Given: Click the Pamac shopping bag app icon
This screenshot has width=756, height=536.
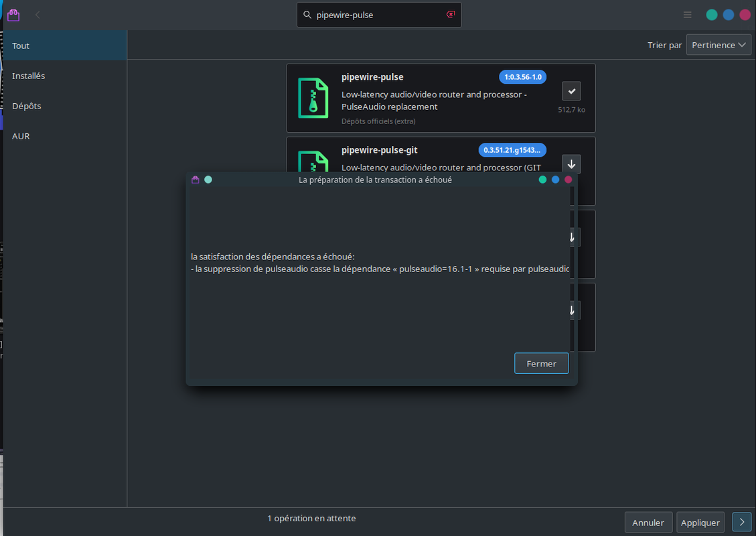Looking at the screenshot, I should click(x=13, y=15).
